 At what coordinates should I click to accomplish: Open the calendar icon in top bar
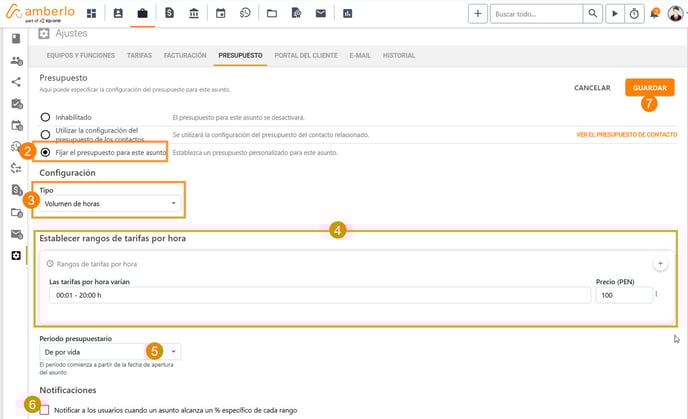(x=221, y=14)
